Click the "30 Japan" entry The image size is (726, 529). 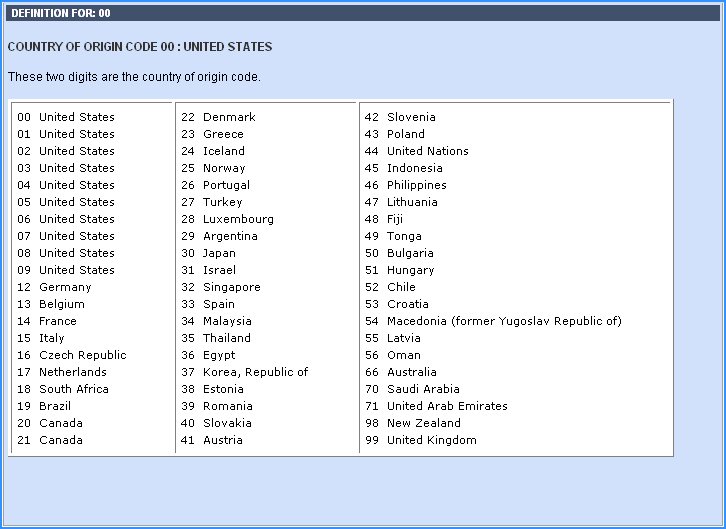[x=208, y=253]
